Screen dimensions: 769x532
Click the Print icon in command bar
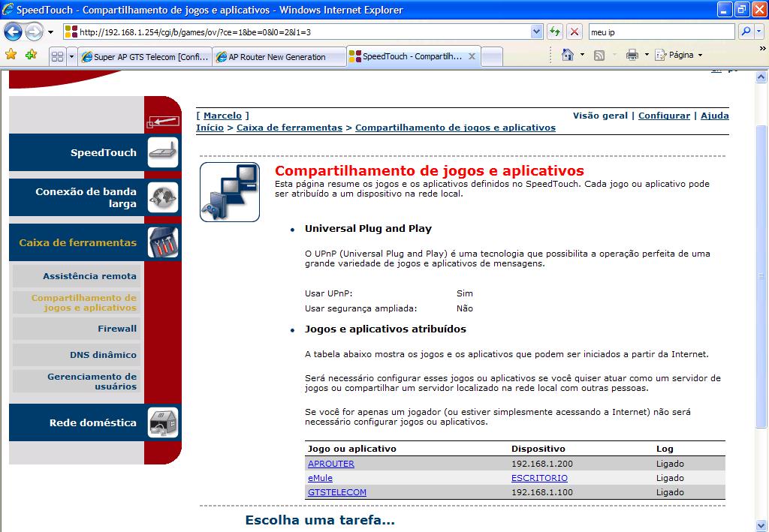coord(632,55)
